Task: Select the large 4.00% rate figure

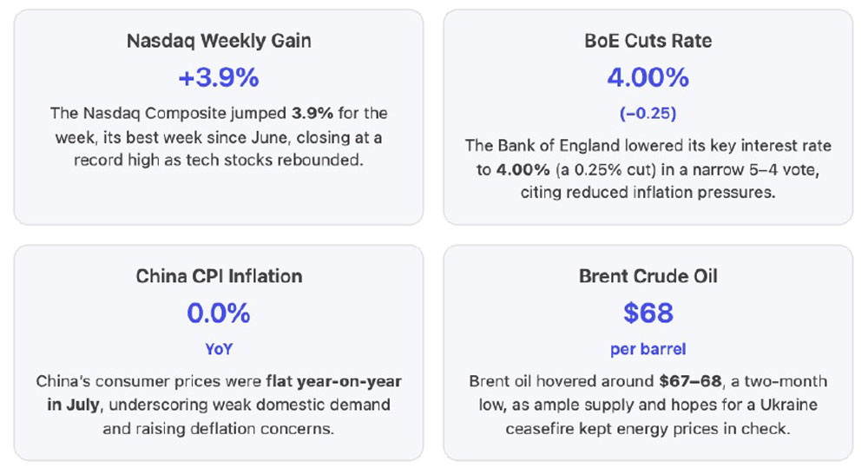Action: click(x=648, y=78)
